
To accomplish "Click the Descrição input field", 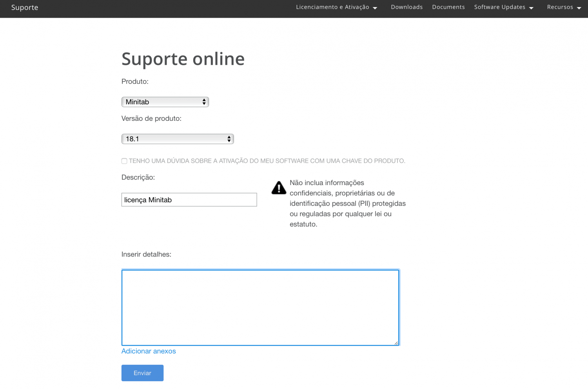I will (189, 200).
